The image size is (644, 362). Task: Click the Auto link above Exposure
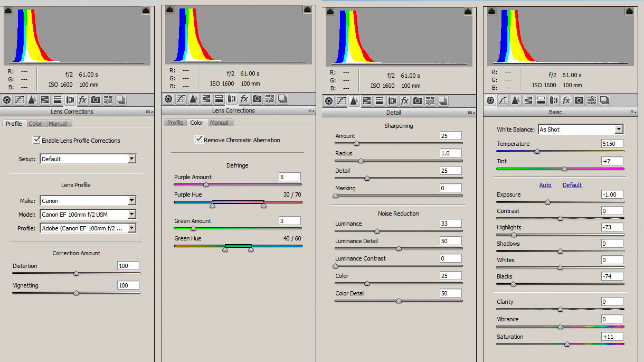click(x=545, y=185)
